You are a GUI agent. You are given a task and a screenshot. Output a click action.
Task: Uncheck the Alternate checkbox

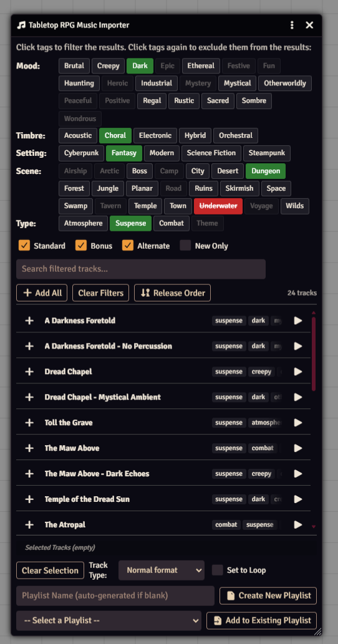point(128,246)
